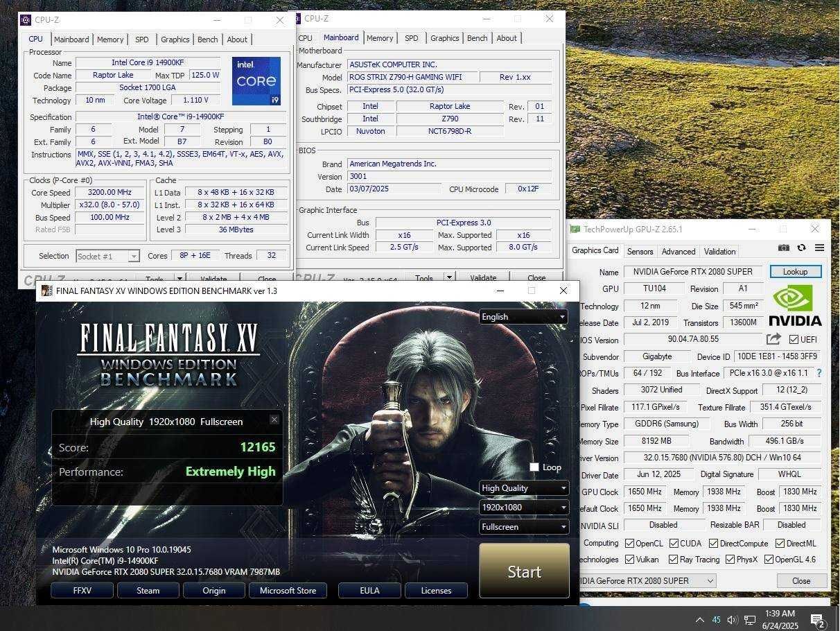840x631 pixels.
Task: Click the FFXV button
Action: [82, 590]
